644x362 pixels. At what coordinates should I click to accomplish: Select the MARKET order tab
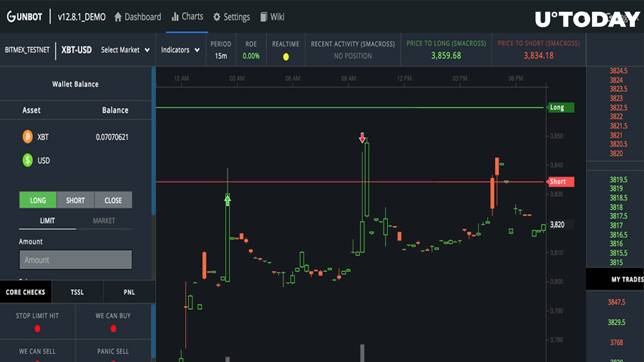coord(104,221)
